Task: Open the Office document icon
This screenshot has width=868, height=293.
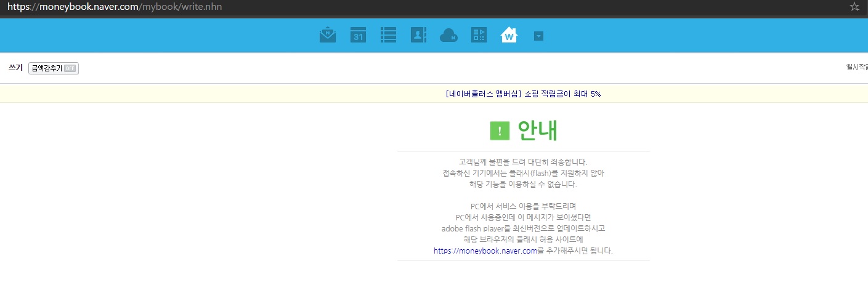Action: click(x=479, y=36)
